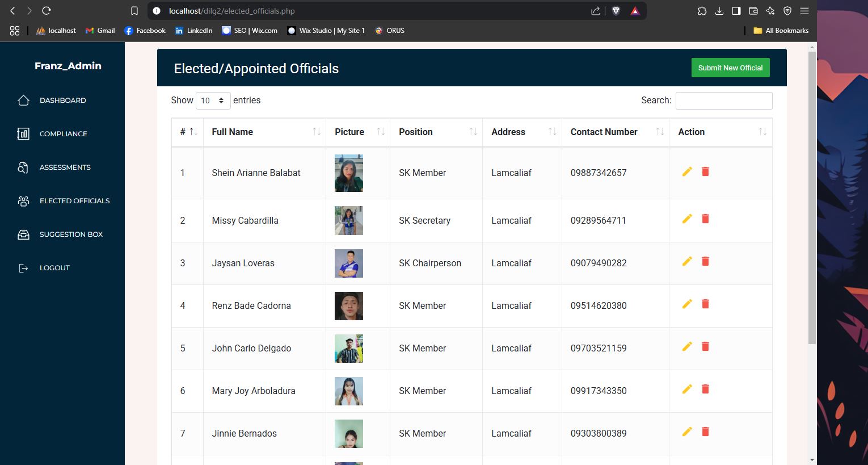Select Elected Officials in sidebar menu
The width and height of the screenshot is (868, 465).
[74, 201]
